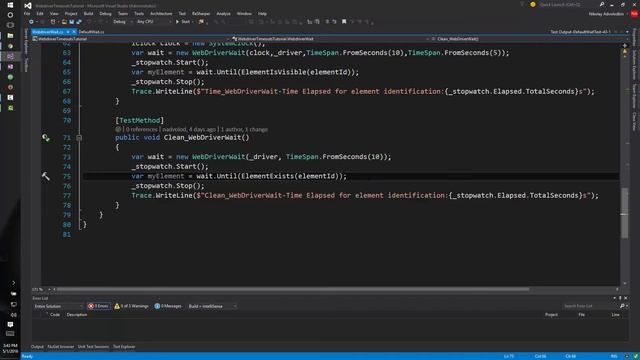Screen dimensions: 640x360
Task: Click the Open File toolbar icon
Action: pyautogui.click(x=64, y=22)
